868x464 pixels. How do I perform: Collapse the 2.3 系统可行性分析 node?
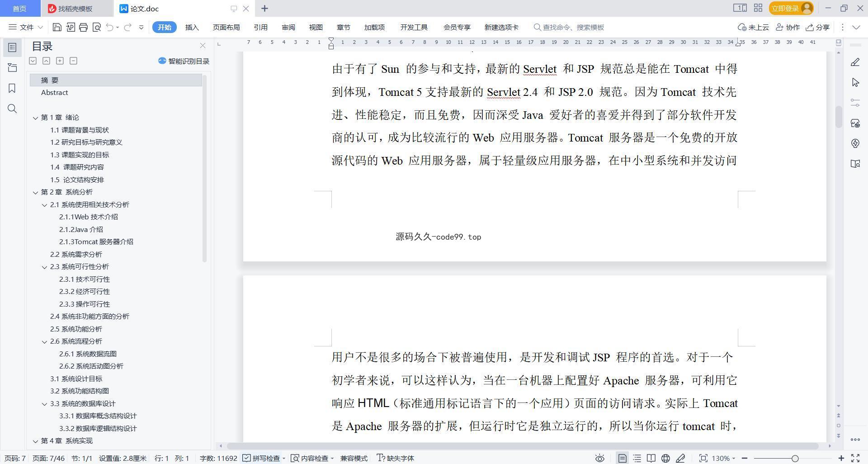click(x=44, y=267)
